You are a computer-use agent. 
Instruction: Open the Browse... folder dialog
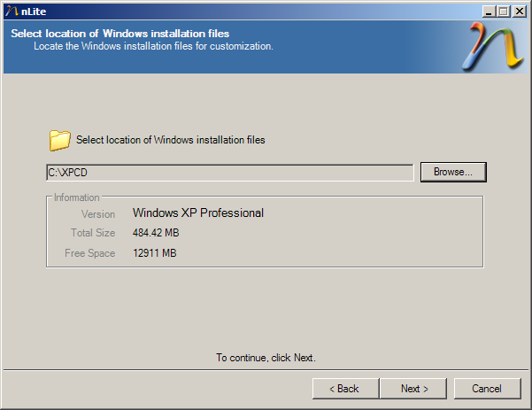click(453, 172)
